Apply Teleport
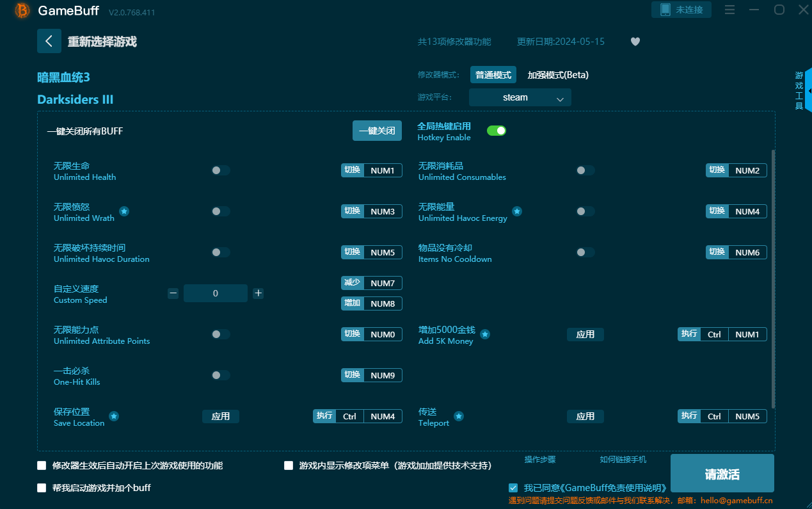812x509 pixels. (585, 416)
